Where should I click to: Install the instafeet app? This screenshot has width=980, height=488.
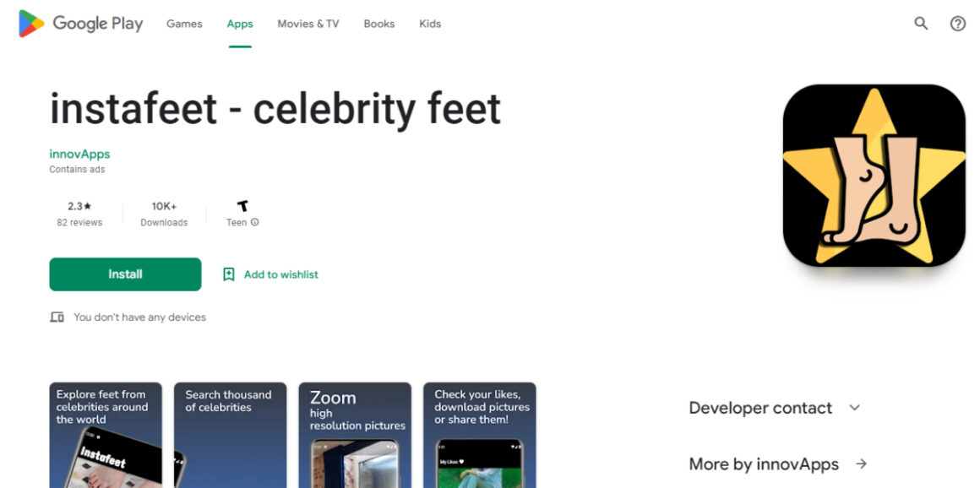124,274
